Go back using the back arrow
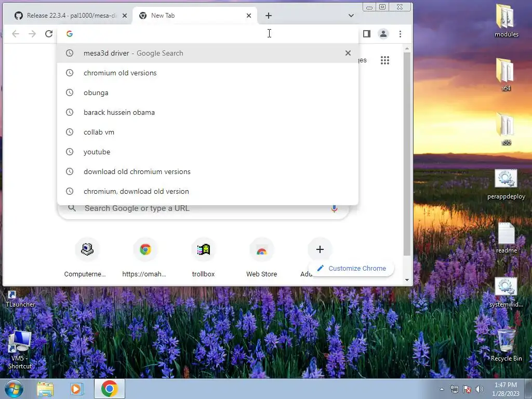Image resolution: width=532 pixels, height=399 pixels. [x=16, y=34]
